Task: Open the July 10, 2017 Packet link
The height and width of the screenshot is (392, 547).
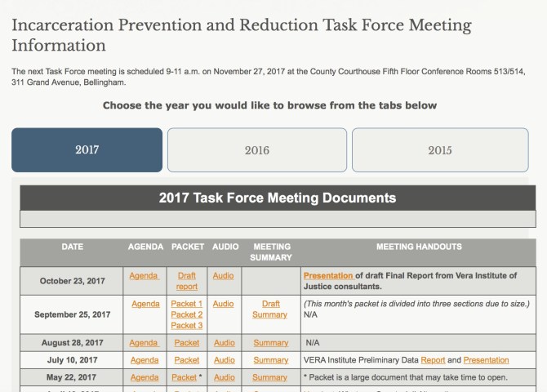Action: (x=187, y=360)
